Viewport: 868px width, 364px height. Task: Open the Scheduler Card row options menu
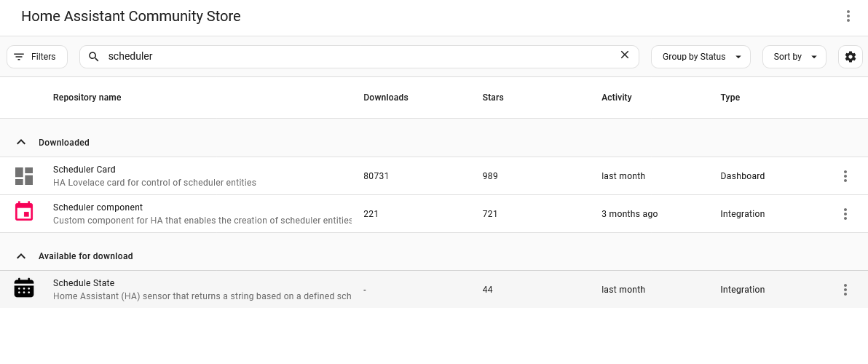point(845,176)
